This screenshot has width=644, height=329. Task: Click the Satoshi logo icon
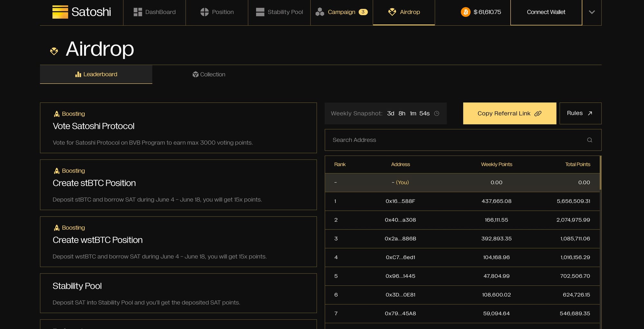(x=60, y=12)
